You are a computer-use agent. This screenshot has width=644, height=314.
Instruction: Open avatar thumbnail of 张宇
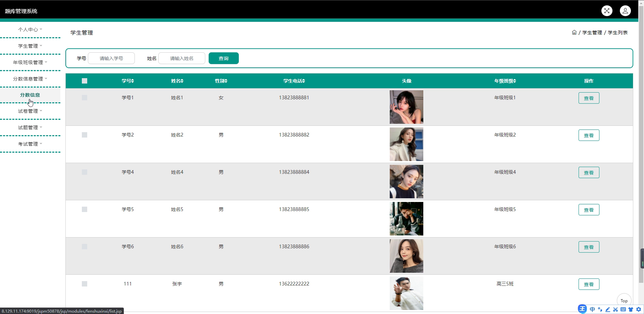[406, 293]
